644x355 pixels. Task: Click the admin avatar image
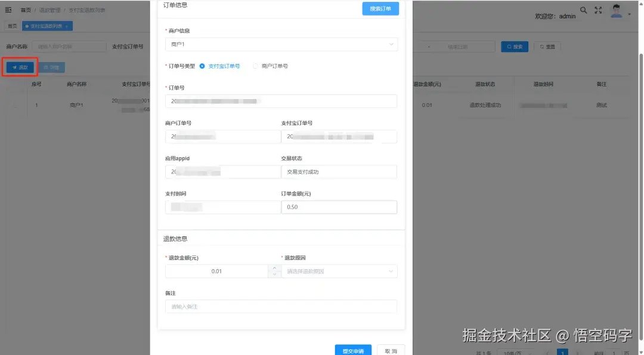617,12
